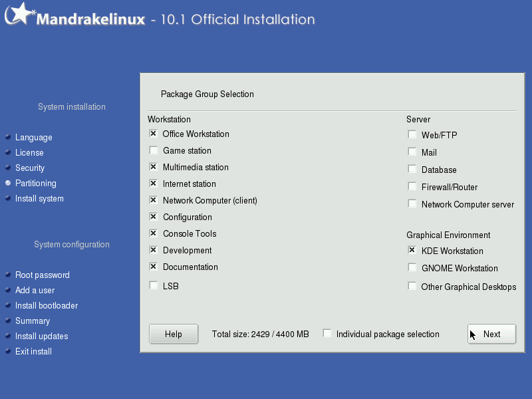Click the System configuration sidebar heading
The height and width of the screenshot is (399, 532).
(72, 245)
